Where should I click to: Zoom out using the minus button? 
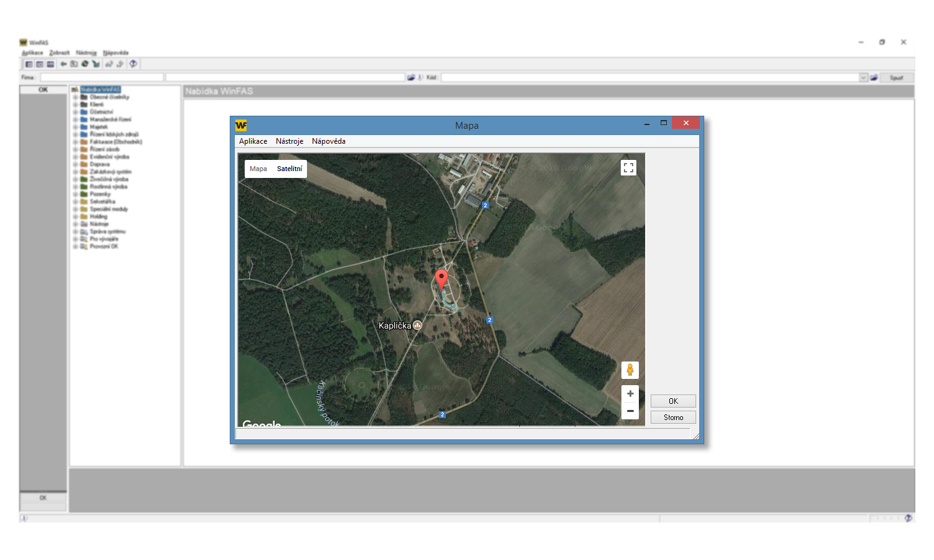click(x=630, y=411)
